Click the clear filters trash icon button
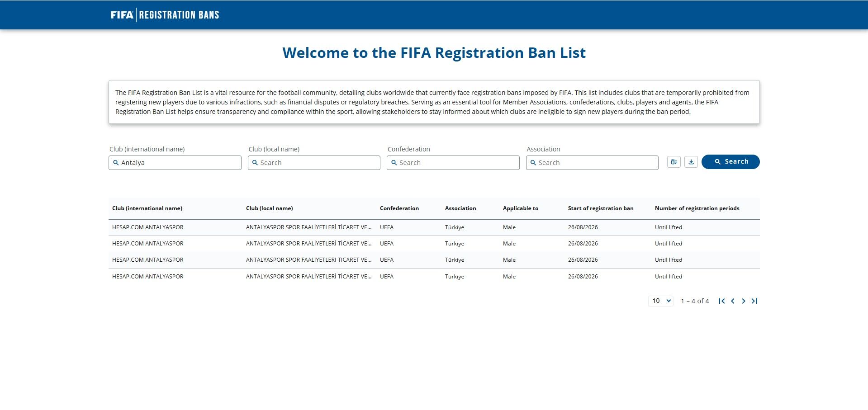This screenshot has width=868, height=410. click(674, 162)
